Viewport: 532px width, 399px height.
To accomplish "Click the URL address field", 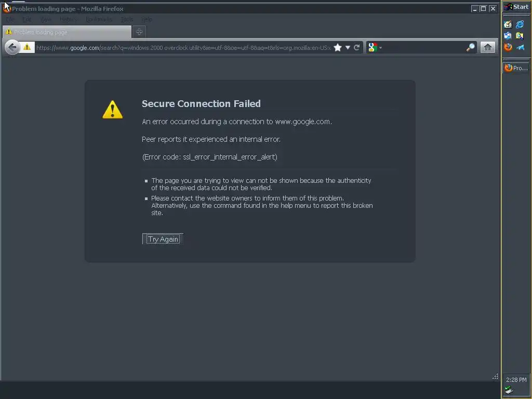I will click(183, 48).
